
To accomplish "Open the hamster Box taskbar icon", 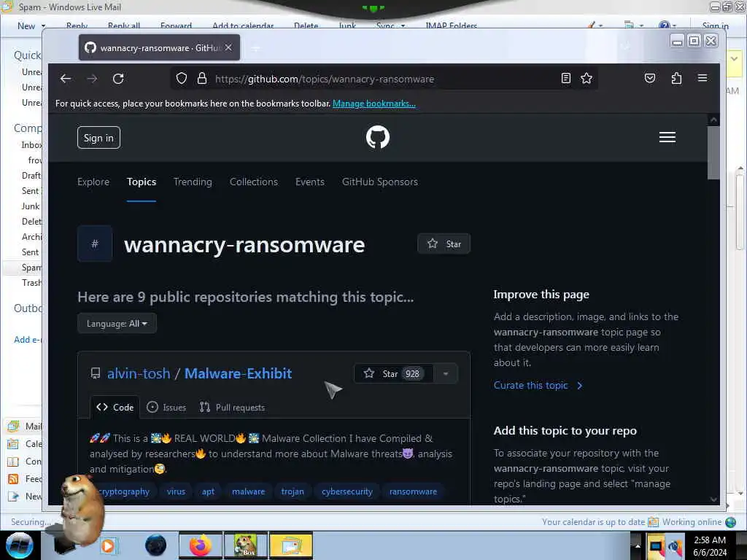I will pyautogui.click(x=245, y=545).
